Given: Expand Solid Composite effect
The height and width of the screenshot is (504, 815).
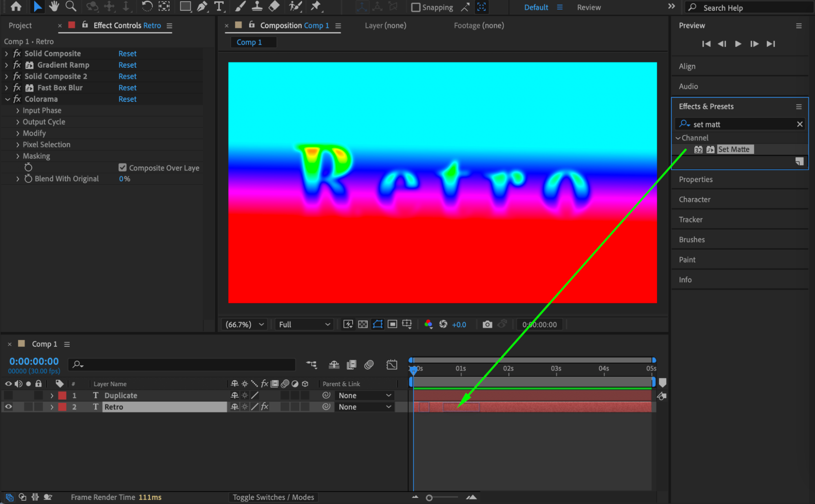Looking at the screenshot, I should [6, 53].
